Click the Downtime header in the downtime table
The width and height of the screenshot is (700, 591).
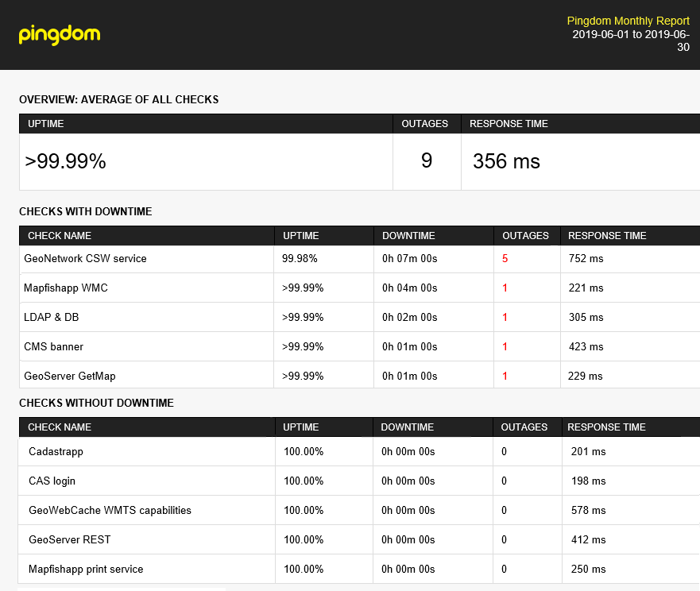coord(408,236)
